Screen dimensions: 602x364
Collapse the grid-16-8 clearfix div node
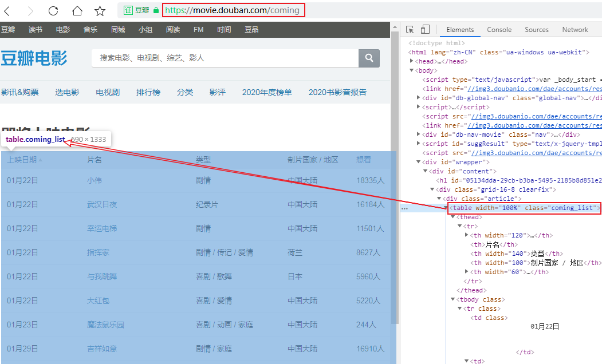(432, 189)
